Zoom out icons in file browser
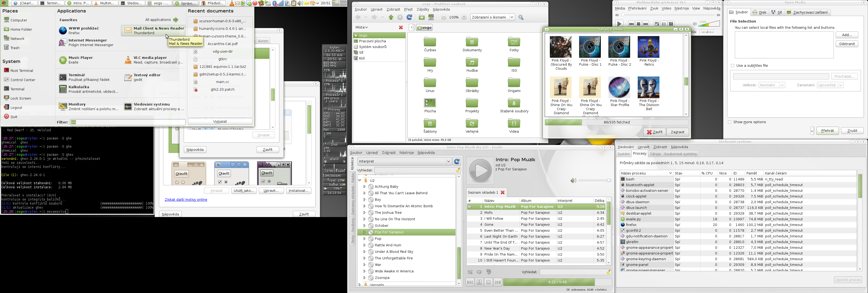The image size is (868, 293). (443, 17)
